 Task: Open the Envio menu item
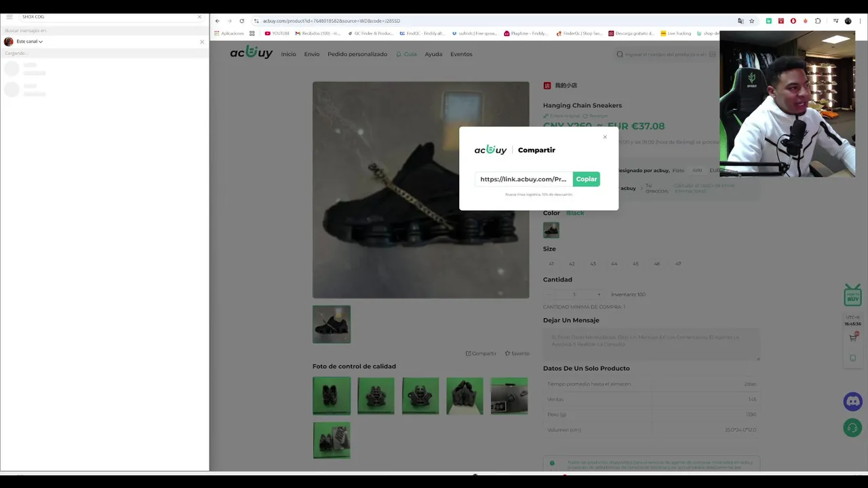click(x=312, y=54)
